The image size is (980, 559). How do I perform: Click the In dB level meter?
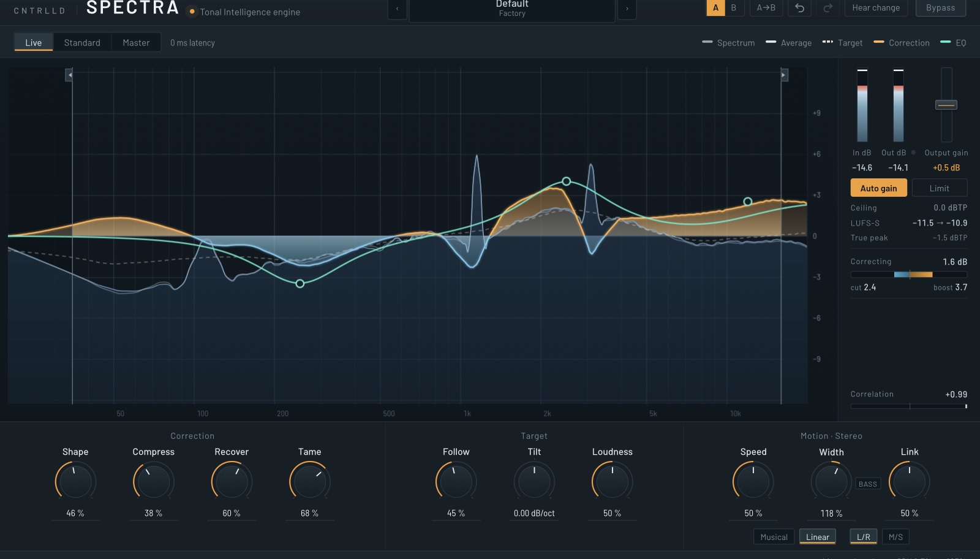pyautogui.click(x=862, y=105)
